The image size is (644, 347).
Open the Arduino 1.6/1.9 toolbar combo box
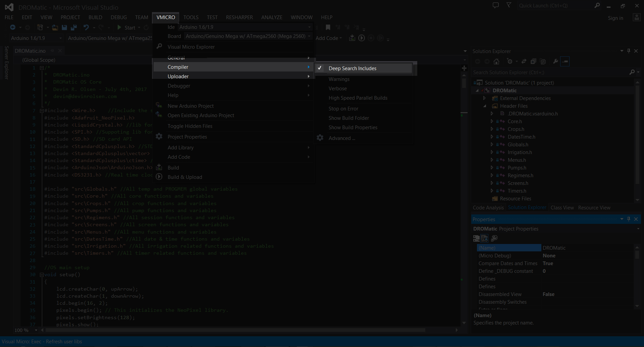click(x=36, y=38)
